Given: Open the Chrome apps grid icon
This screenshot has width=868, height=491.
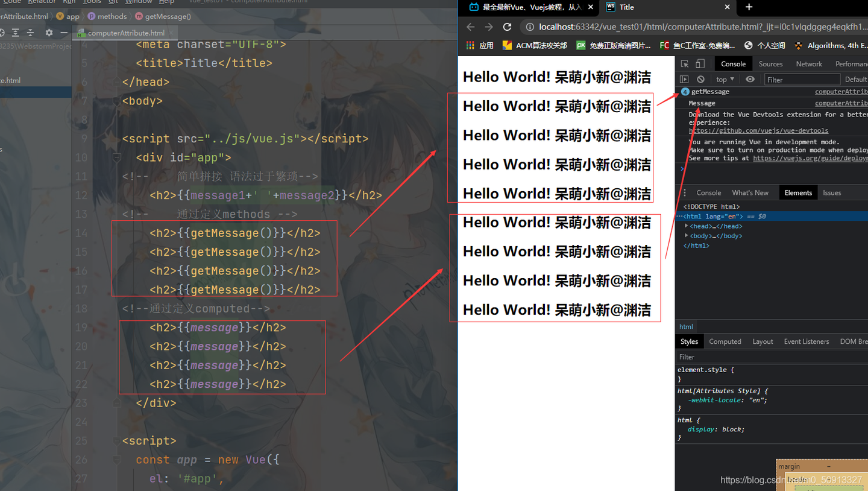Looking at the screenshot, I should coord(470,45).
